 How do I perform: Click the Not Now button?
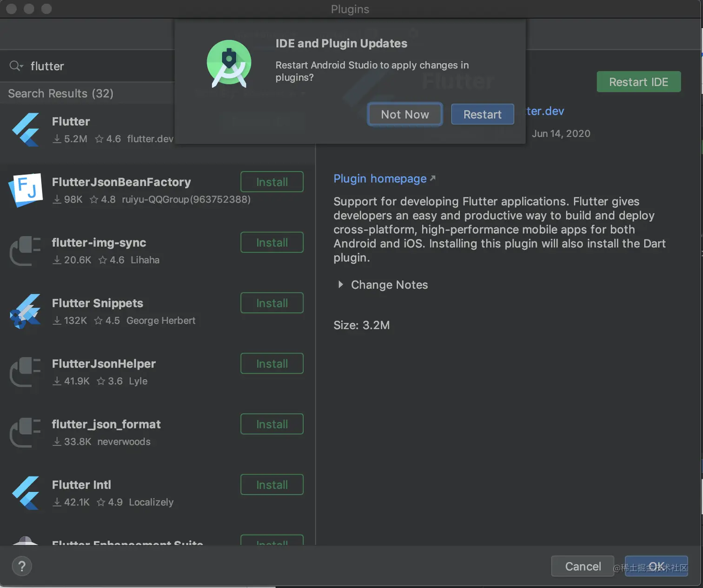(x=405, y=114)
